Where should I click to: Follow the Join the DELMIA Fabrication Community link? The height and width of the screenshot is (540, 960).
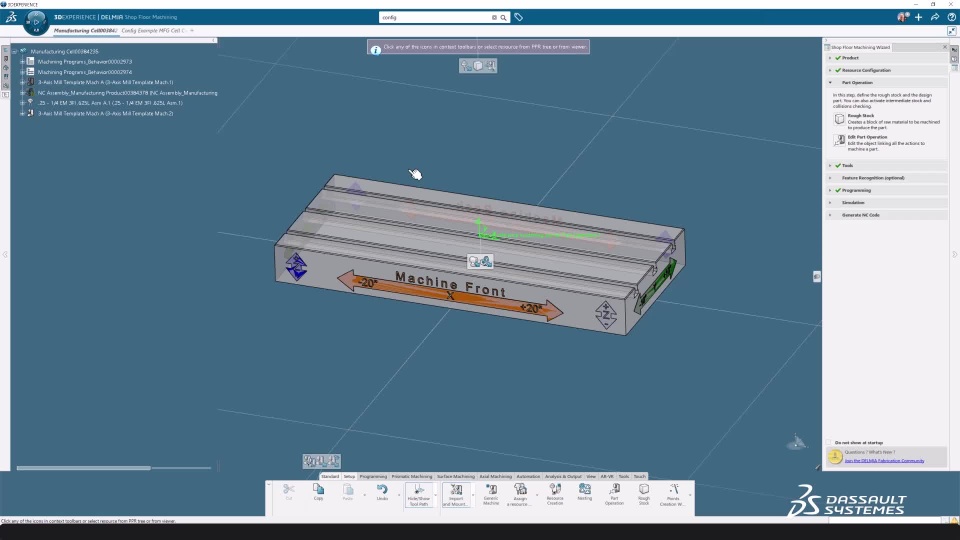884,460
